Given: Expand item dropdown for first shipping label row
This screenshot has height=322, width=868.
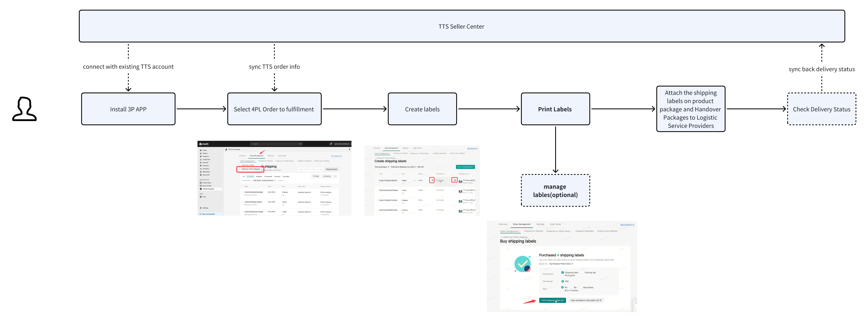Looking at the screenshot, I should (x=414, y=181).
